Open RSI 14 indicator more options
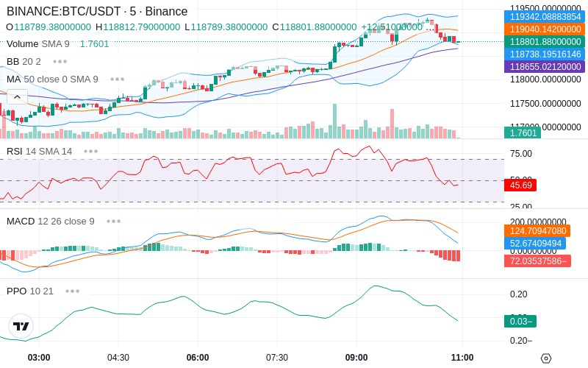The height and width of the screenshot is (368, 588). 90,152
